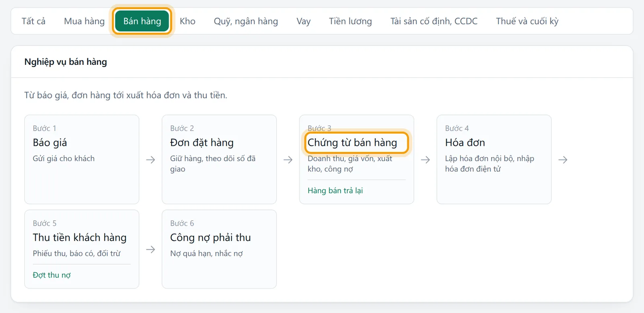Viewport: 644px width, 313px height.
Task: Click the "Lập hóa đơn nội bộ, nhập hóa đơn điện tử" text
Action: coord(489,164)
